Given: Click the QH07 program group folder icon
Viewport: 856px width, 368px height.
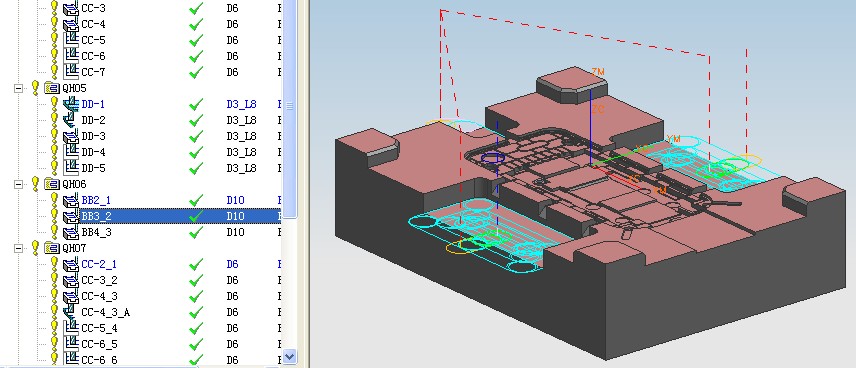Looking at the screenshot, I should [x=52, y=248].
